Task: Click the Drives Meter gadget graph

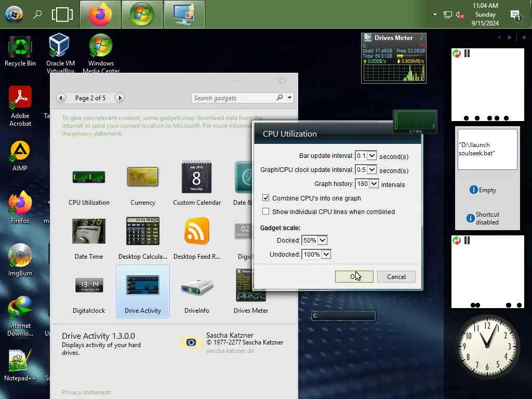Action: point(394,73)
